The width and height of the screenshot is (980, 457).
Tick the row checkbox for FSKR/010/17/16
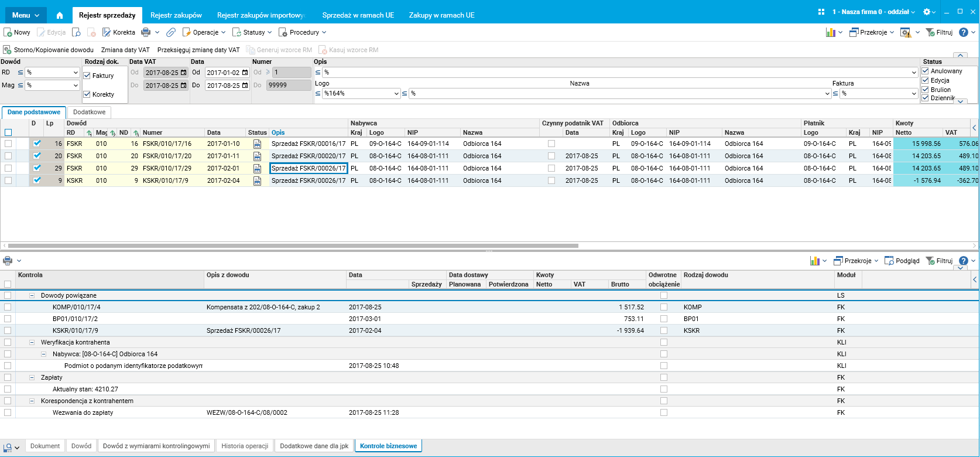coord(8,144)
